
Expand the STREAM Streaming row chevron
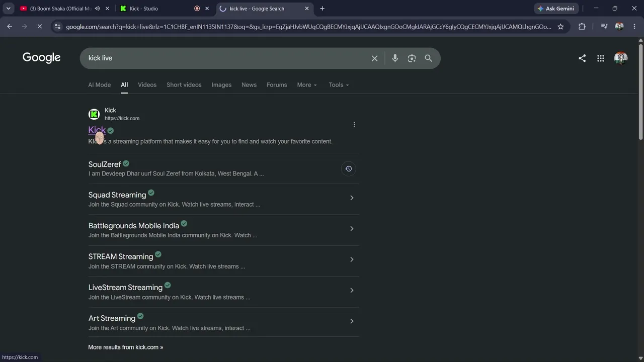coord(352,259)
